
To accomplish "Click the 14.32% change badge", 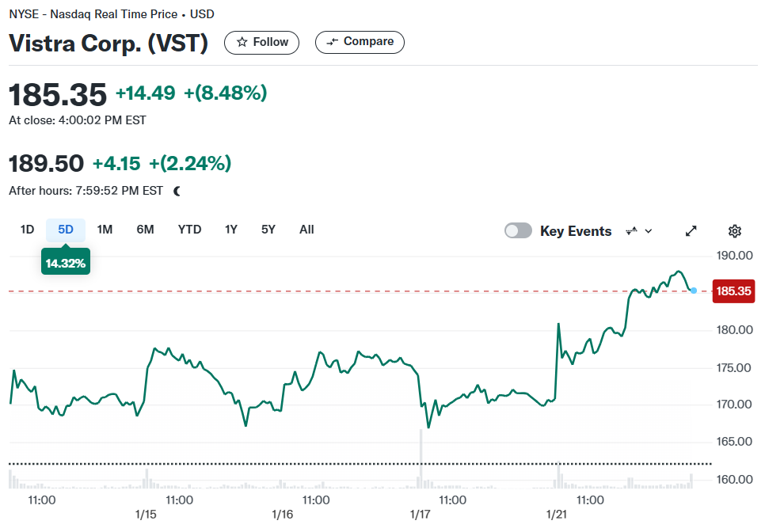I will (66, 264).
